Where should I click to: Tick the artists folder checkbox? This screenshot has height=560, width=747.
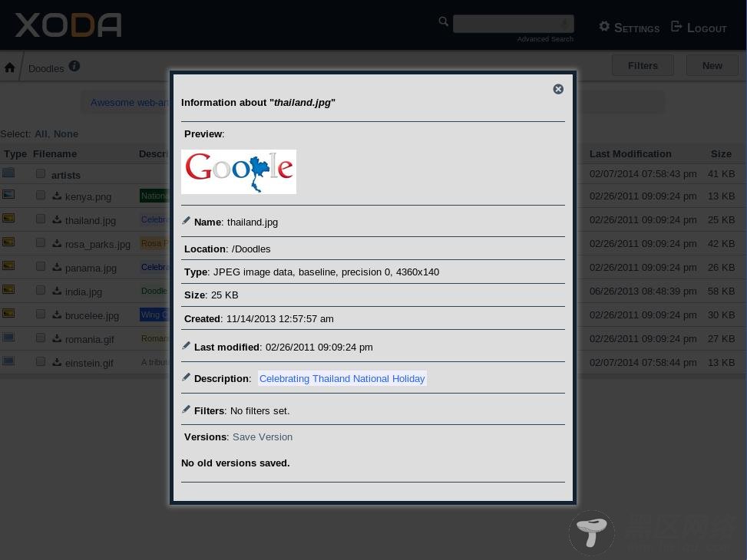(41, 173)
